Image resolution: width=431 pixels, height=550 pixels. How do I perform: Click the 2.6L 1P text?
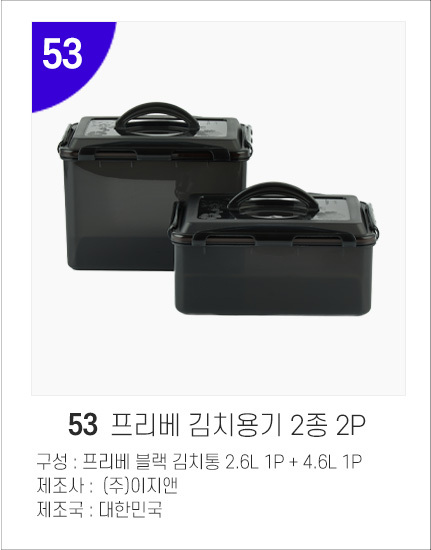tap(254, 462)
